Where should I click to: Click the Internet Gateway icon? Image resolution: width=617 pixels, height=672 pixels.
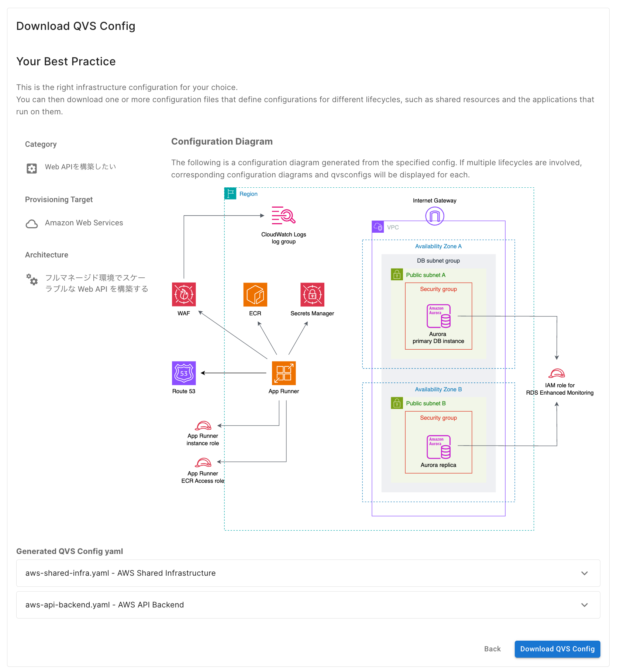(435, 216)
